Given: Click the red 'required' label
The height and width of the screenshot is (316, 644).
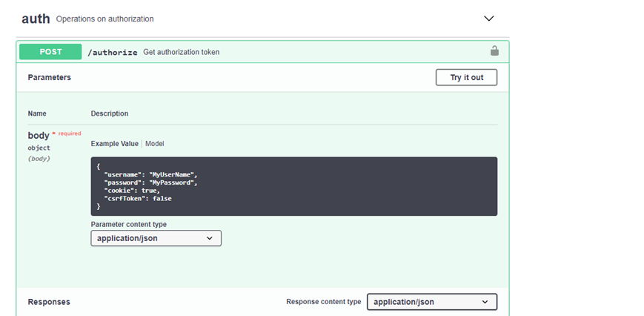Looking at the screenshot, I should 70,134.
